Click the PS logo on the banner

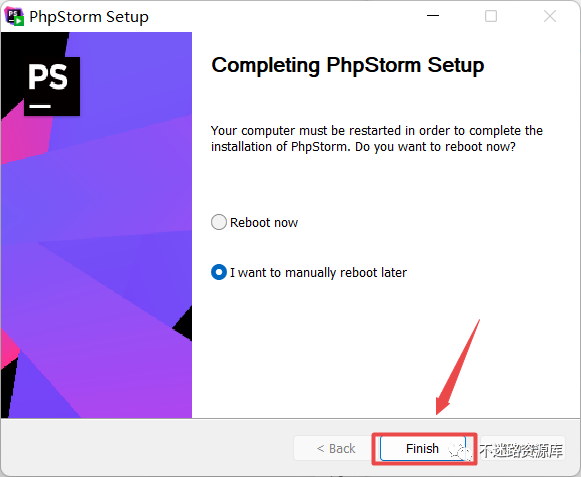point(52,86)
